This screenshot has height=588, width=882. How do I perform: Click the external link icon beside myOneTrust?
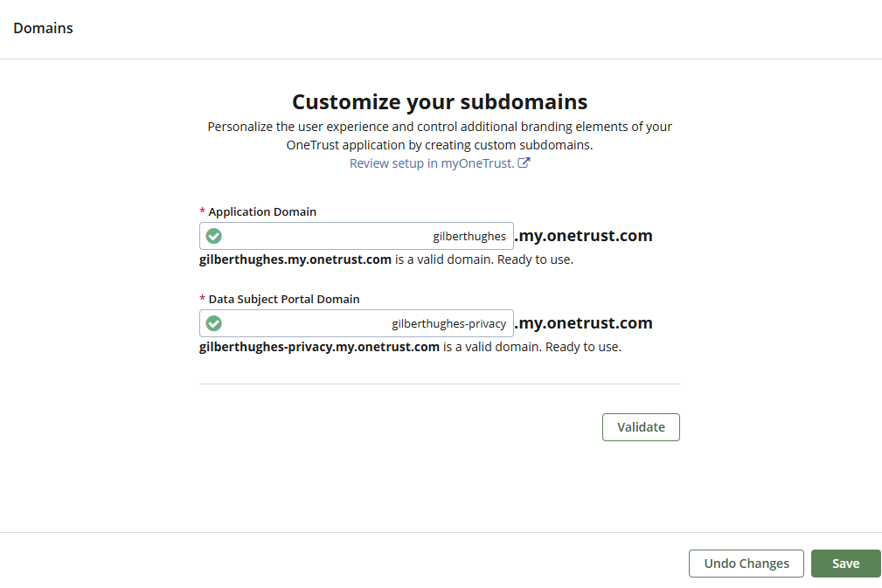[x=524, y=163]
